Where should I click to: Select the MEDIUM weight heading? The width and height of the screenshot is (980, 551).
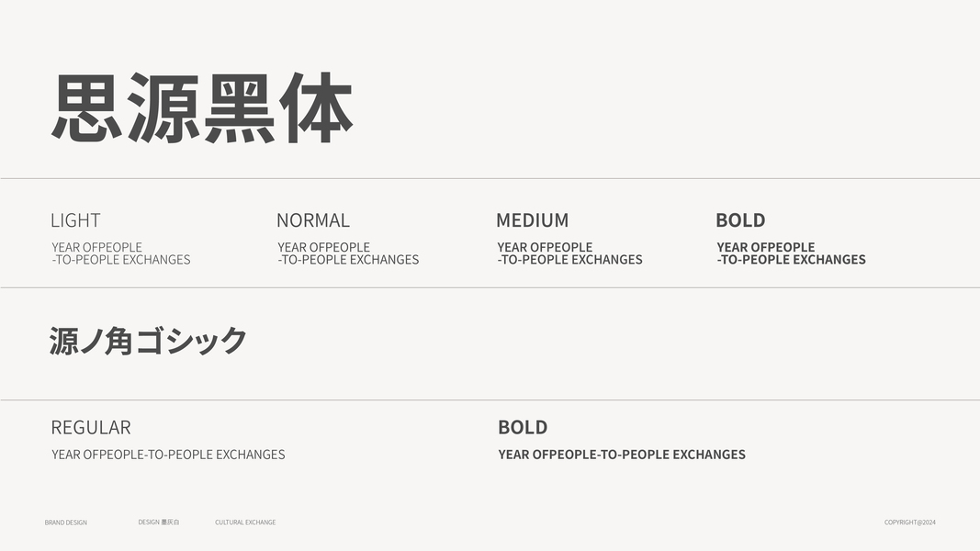click(532, 220)
